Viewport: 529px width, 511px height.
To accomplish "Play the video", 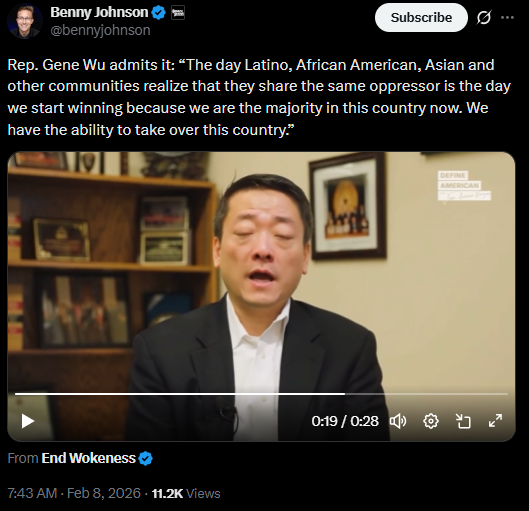I will (x=28, y=421).
